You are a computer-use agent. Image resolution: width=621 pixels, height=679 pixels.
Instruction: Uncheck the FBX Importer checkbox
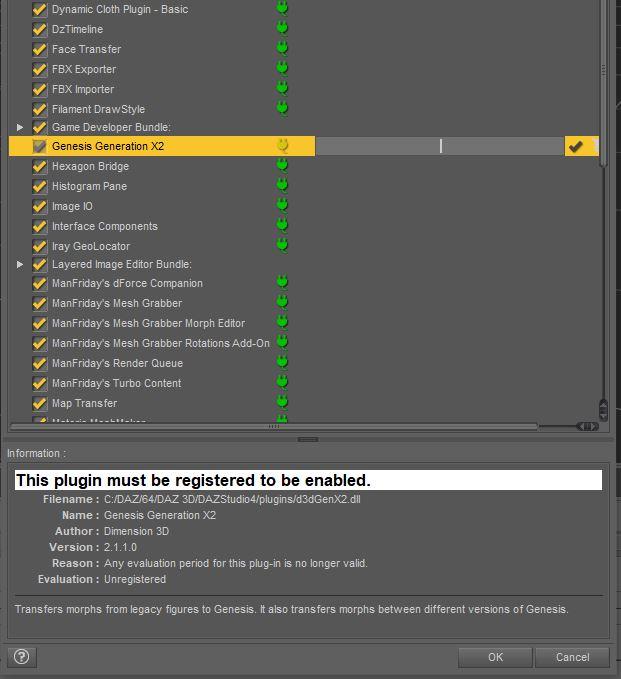point(39,89)
